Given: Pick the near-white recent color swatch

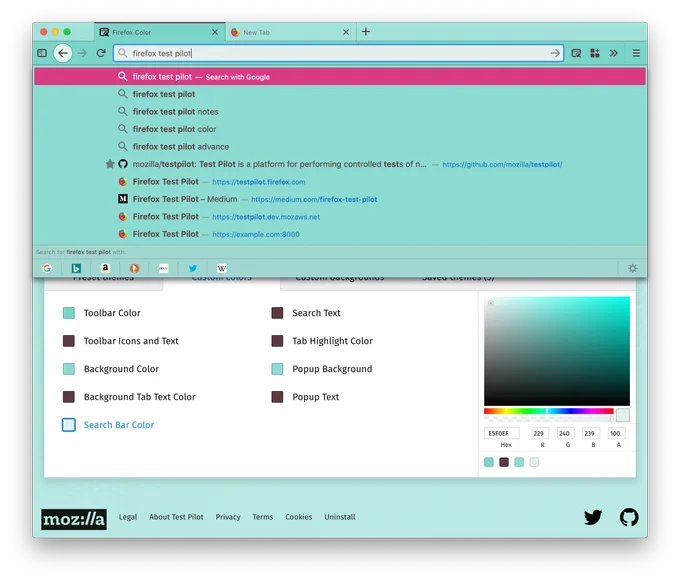Looking at the screenshot, I should (x=534, y=462).
